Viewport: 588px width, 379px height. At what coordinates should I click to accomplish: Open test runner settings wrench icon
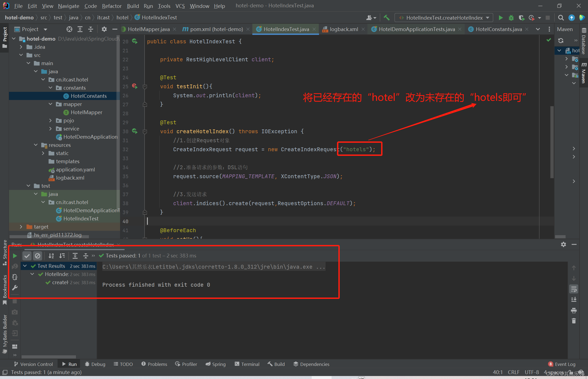click(x=15, y=288)
